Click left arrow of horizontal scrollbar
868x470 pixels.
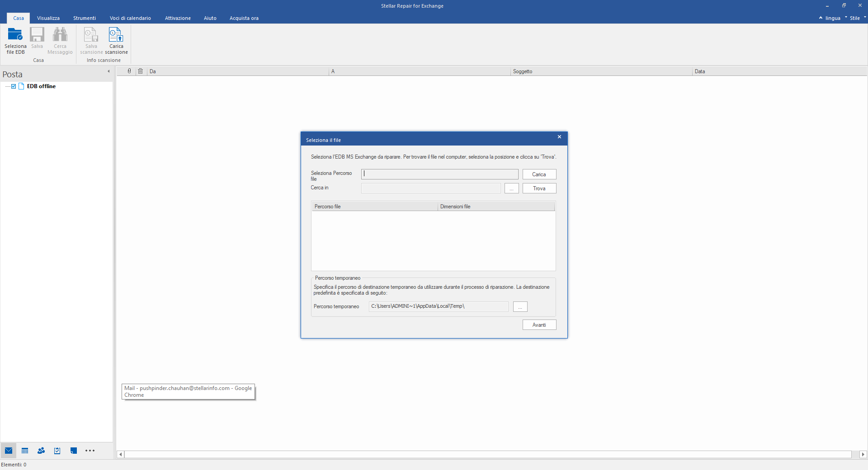(121, 455)
